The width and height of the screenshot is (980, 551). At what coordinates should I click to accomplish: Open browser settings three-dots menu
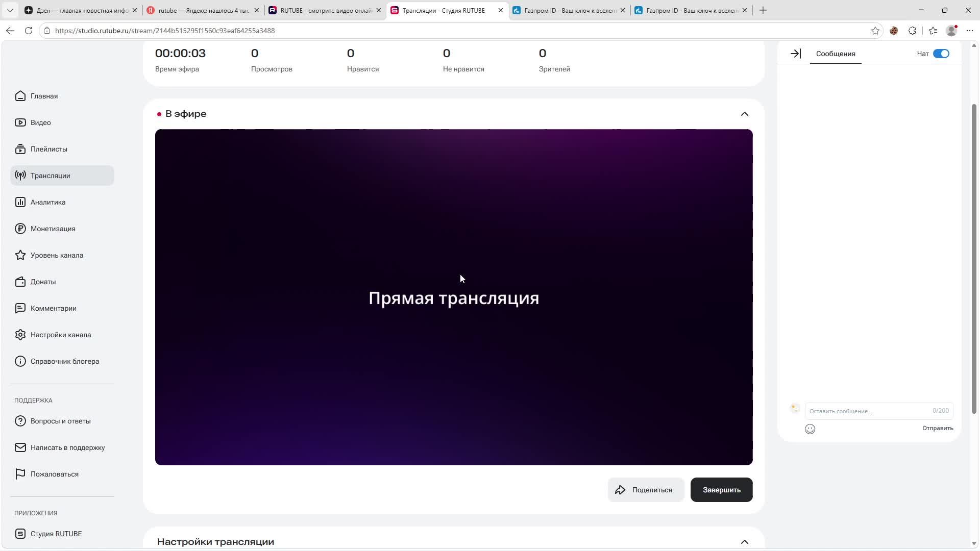pos(970,31)
